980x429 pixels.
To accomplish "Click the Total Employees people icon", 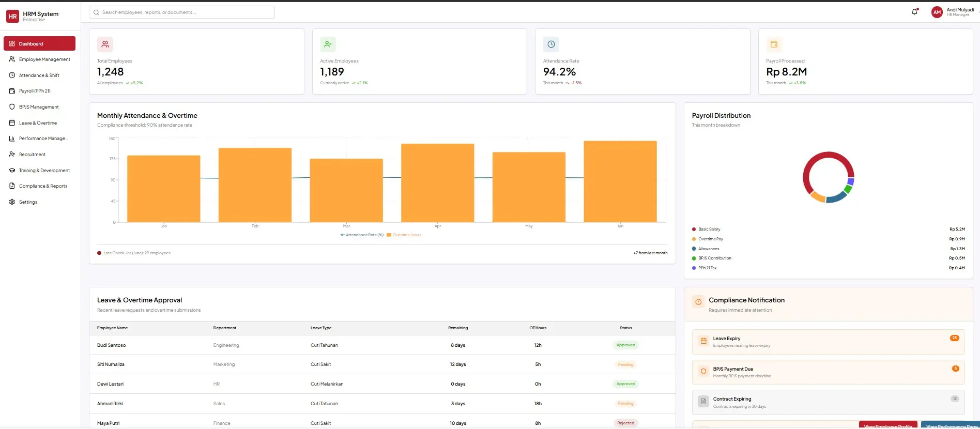I will coord(105,44).
